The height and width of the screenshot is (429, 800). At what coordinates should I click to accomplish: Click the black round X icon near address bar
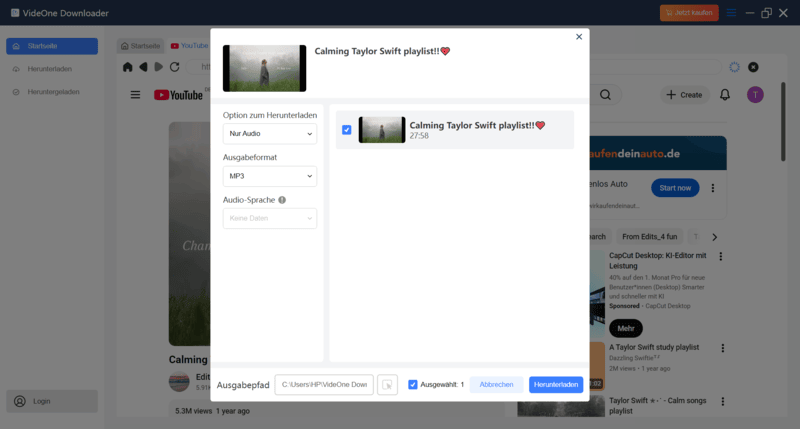(753, 67)
